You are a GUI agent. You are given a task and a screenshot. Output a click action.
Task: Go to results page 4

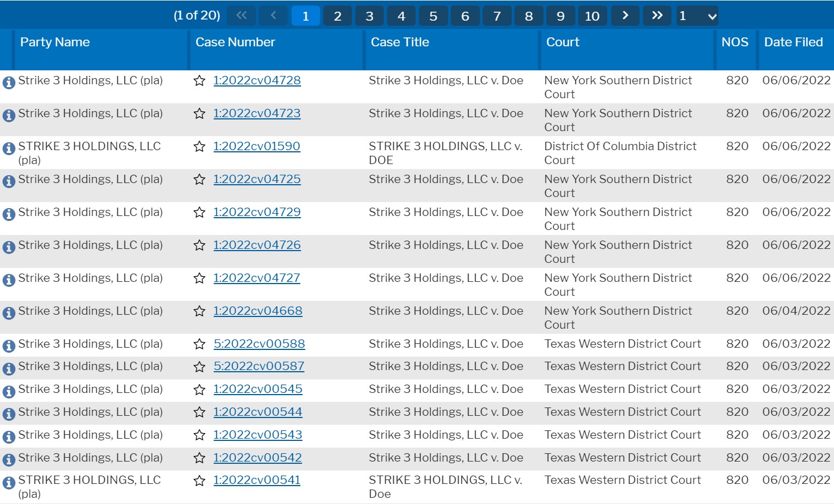[401, 16]
